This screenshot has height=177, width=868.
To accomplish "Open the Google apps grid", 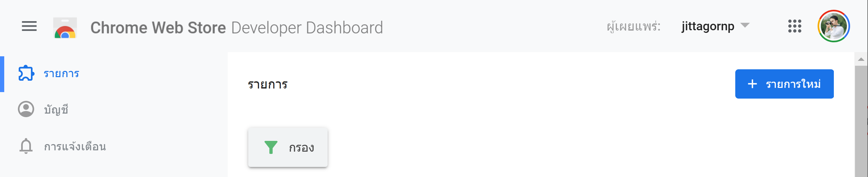I will coord(794,26).
